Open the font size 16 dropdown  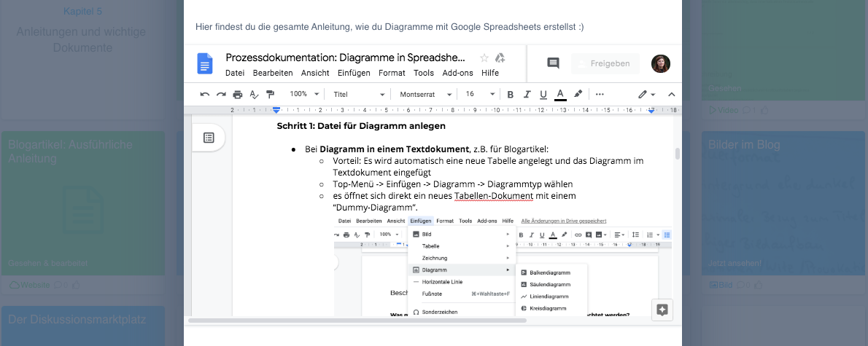coord(479,94)
